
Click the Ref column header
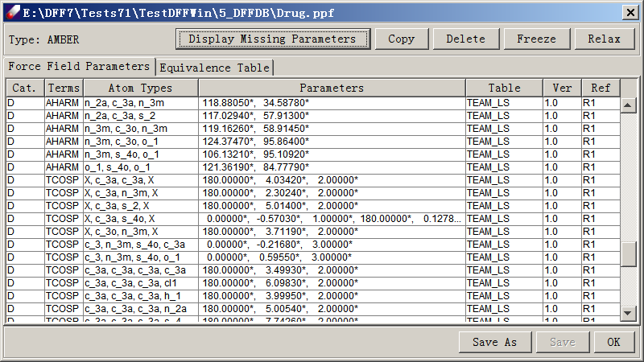click(x=601, y=88)
